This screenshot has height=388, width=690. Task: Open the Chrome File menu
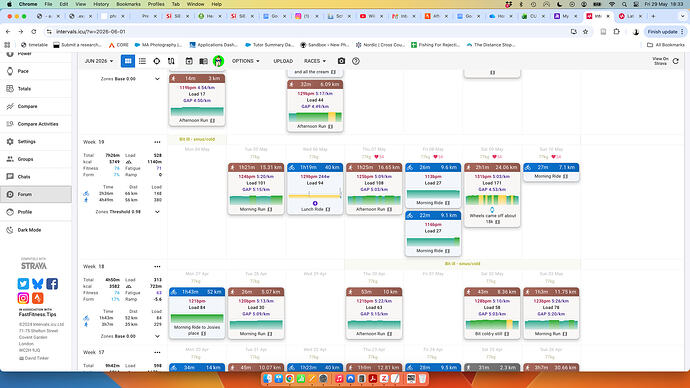(48, 4)
